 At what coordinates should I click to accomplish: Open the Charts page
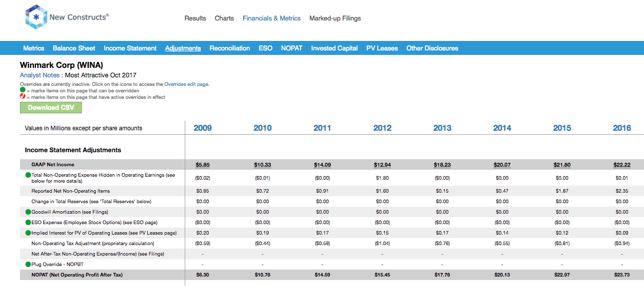pyautogui.click(x=224, y=18)
